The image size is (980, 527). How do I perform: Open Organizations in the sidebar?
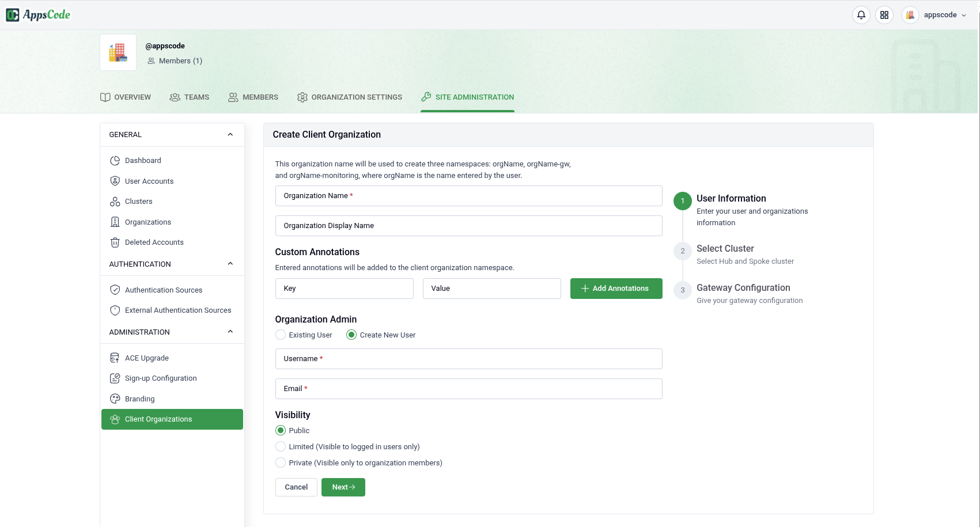point(172,222)
